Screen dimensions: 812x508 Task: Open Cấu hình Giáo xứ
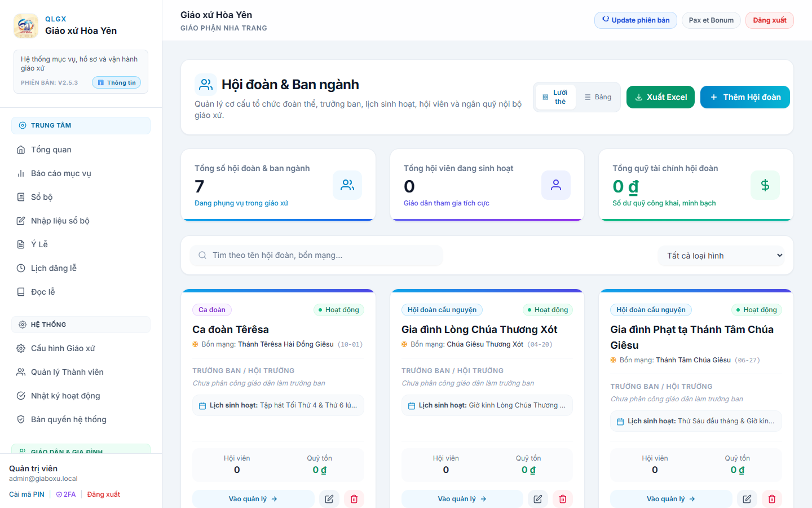tap(81, 348)
